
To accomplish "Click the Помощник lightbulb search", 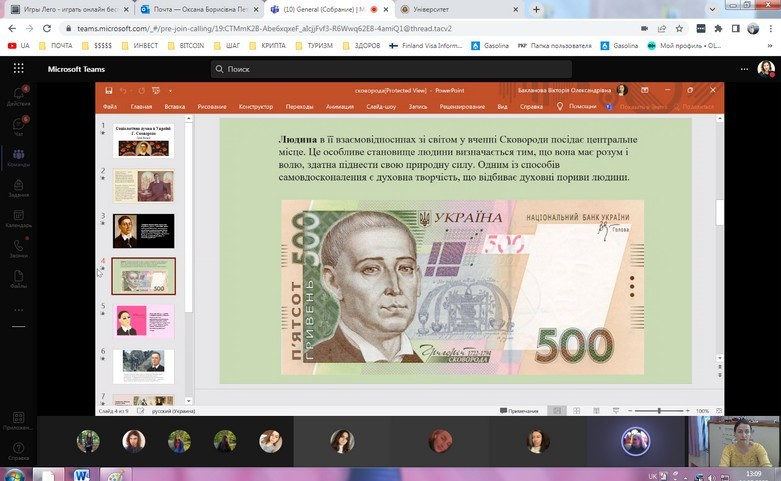I will 577,107.
